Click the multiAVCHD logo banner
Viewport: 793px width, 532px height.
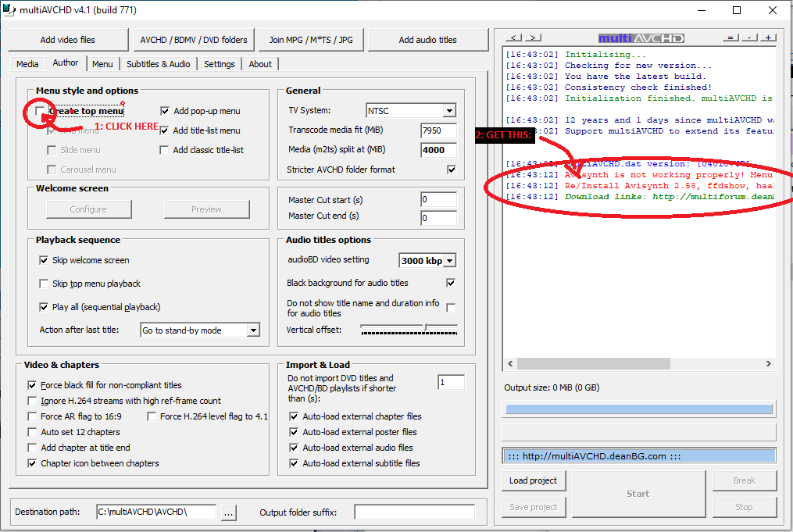tap(641, 38)
